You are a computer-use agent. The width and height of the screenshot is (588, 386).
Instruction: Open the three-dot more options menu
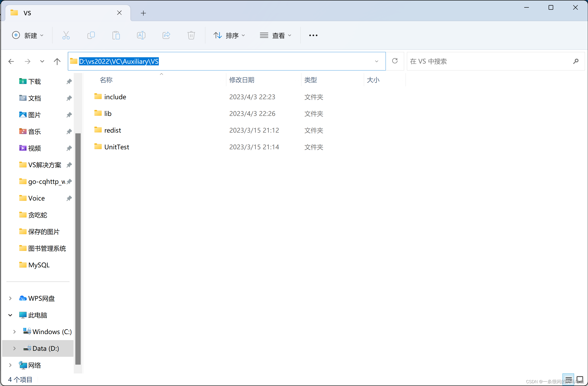[313, 35]
